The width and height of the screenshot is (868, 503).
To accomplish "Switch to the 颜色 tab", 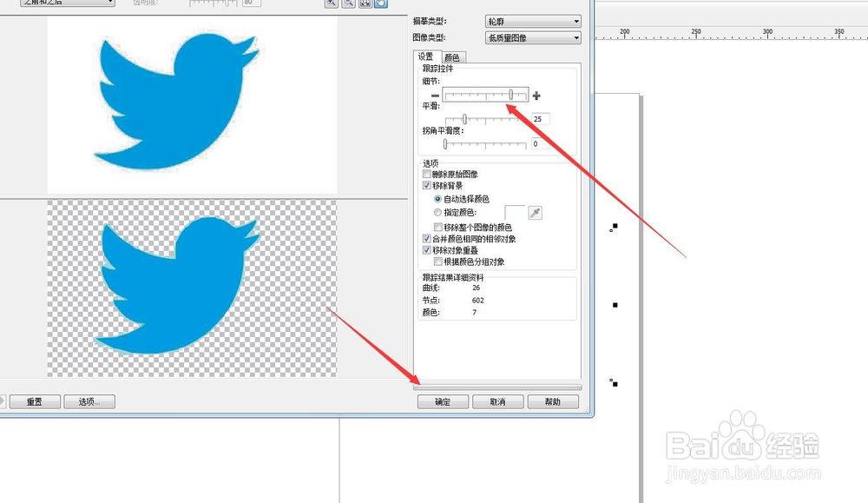I will coord(452,57).
